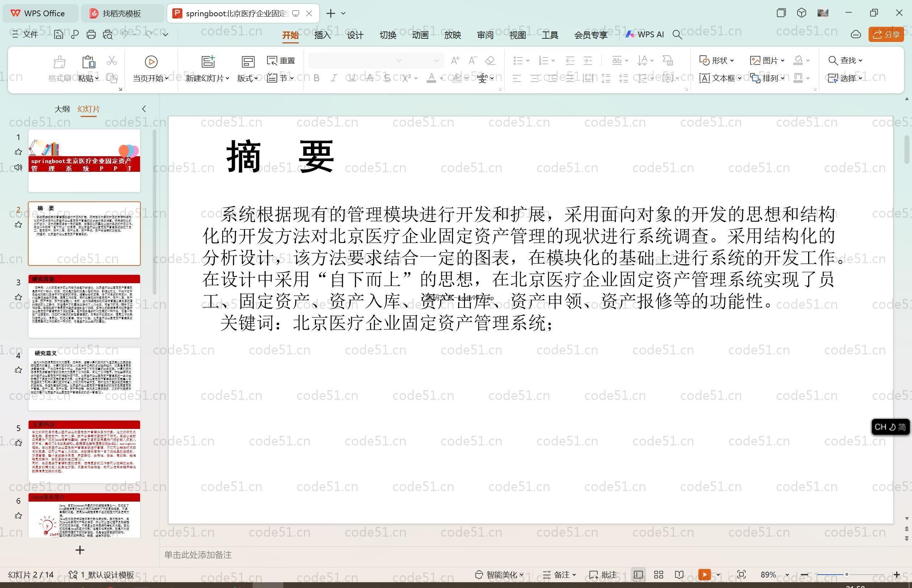Click the Comments (批注) button
912x588 pixels.
[603, 575]
